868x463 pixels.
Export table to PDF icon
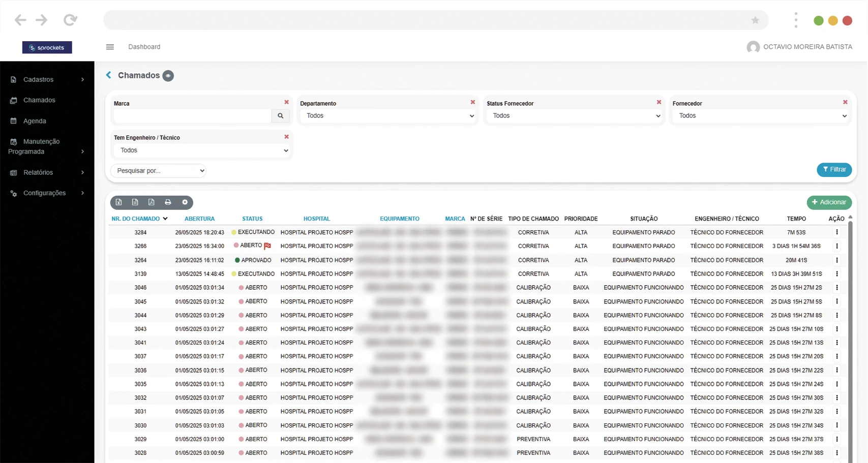point(152,202)
